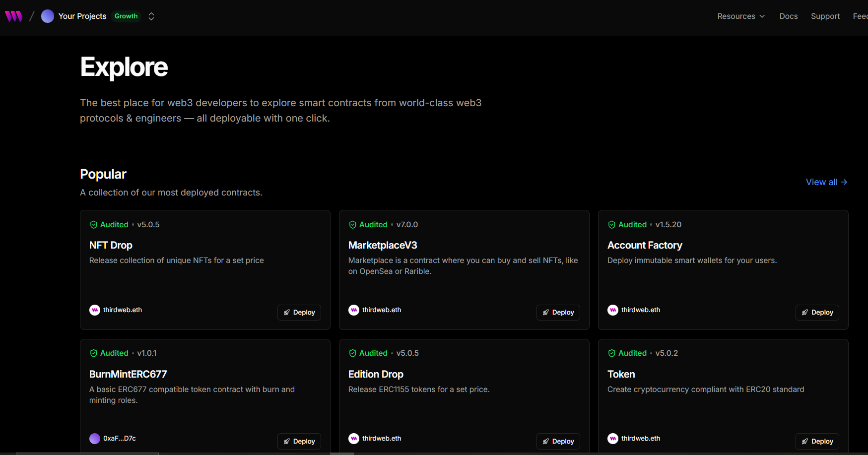Click the 0xaF...D7c publisher avatar

[x=95, y=439]
